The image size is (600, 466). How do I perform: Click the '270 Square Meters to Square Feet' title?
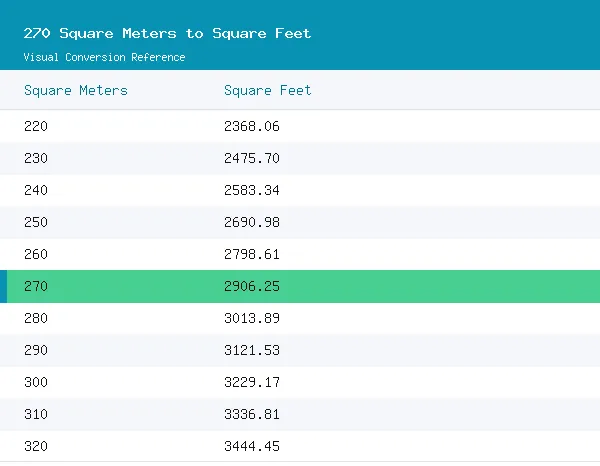click(167, 33)
